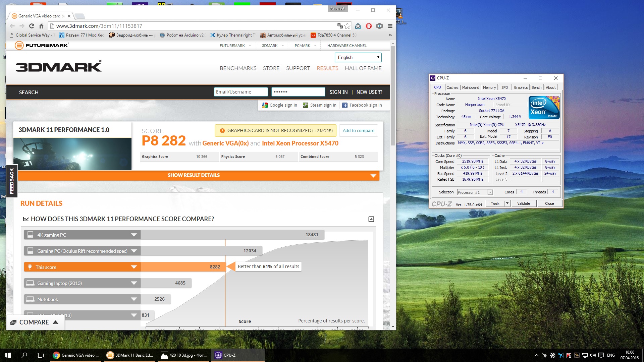Bookmark page with star icon

347,26
